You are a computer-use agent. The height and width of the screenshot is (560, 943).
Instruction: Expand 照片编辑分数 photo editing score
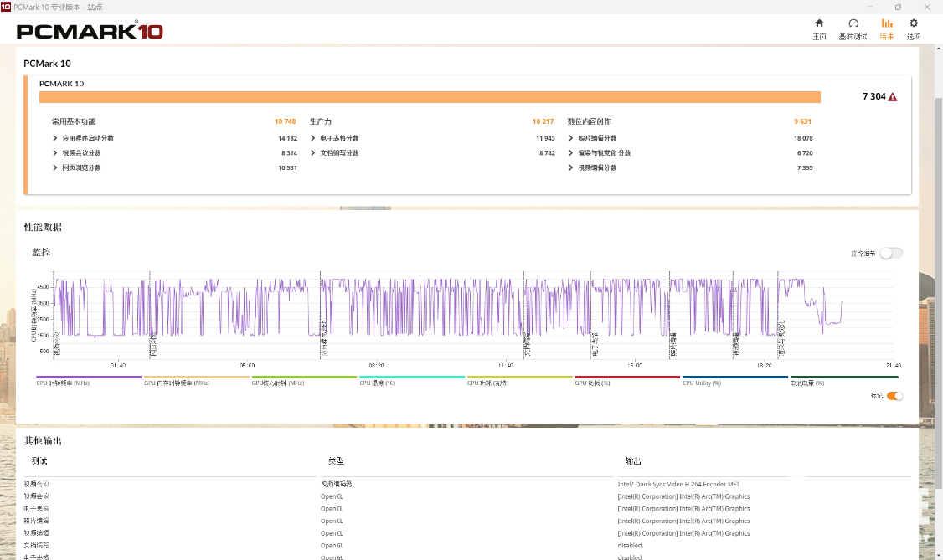pyautogui.click(x=571, y=138)
